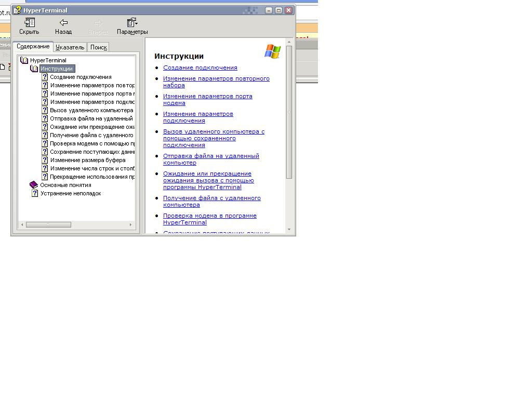
Task: Maximize the HyperTerminal help window
Action: (x=278, y=10)
